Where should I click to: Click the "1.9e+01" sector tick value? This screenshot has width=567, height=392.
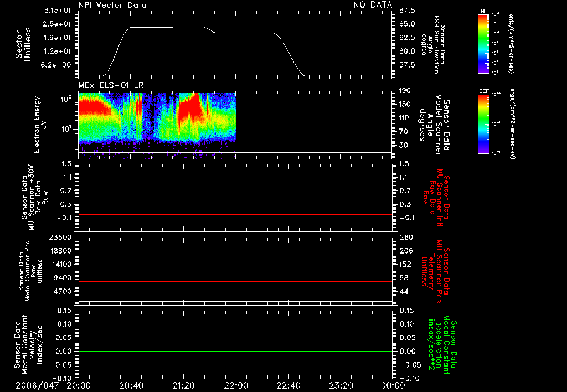click(x=58, y=38)
